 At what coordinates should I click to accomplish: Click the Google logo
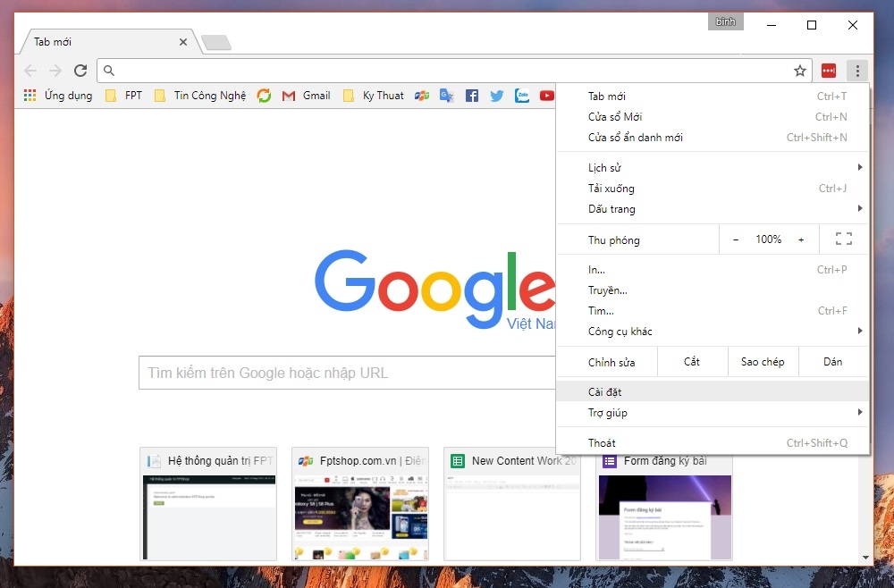[434, 289]
